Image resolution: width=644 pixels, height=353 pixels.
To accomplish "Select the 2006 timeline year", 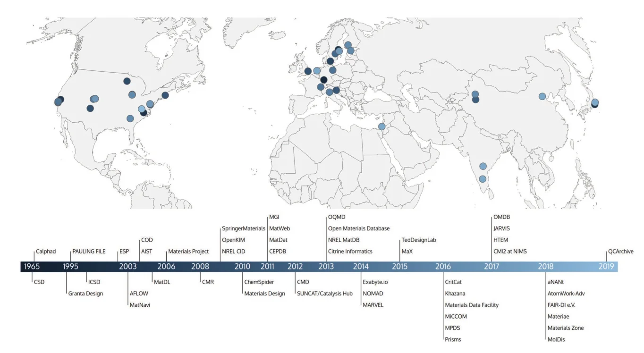I will point(166,267).
